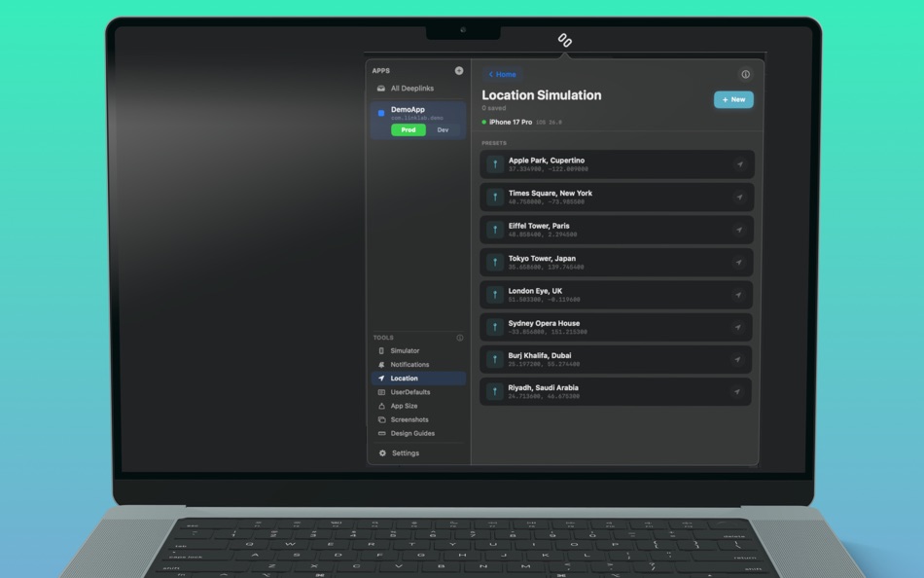
Task: Go back using the Home link
Action: (x=502, y=74)
